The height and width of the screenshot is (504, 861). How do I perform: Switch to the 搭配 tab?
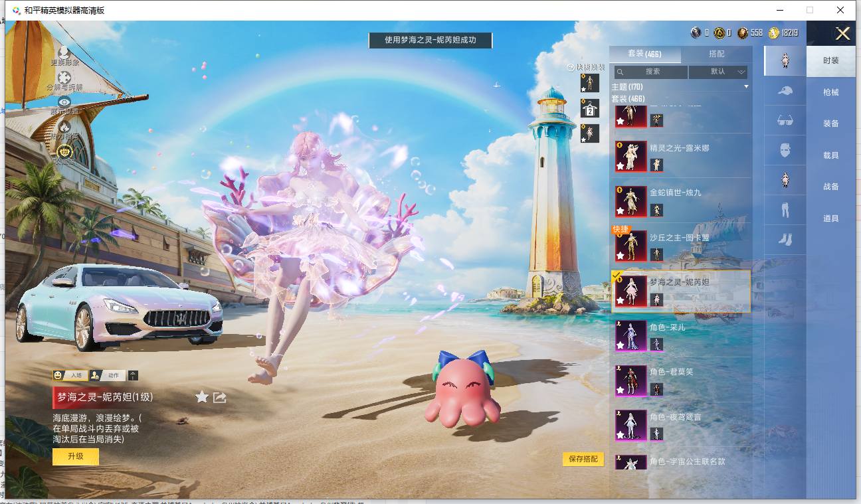(x=717, y=54)
